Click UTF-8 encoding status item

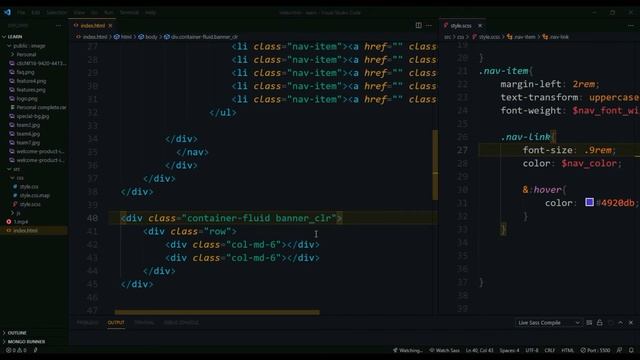coord(532,350)
